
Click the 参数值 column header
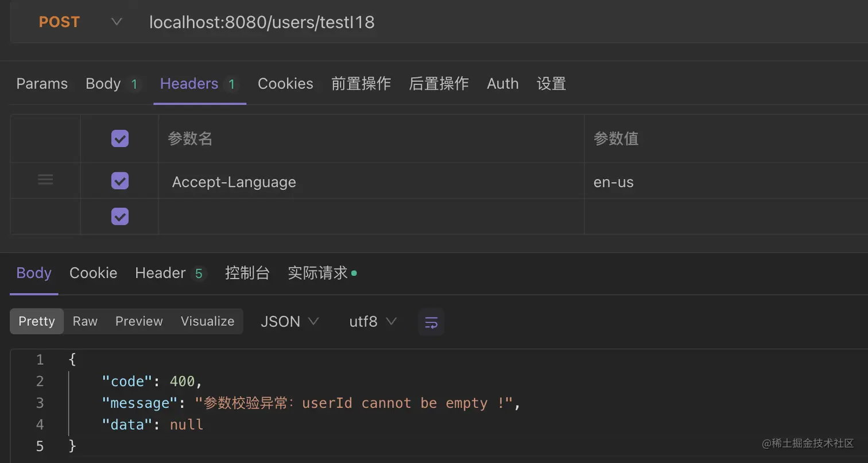616,138
